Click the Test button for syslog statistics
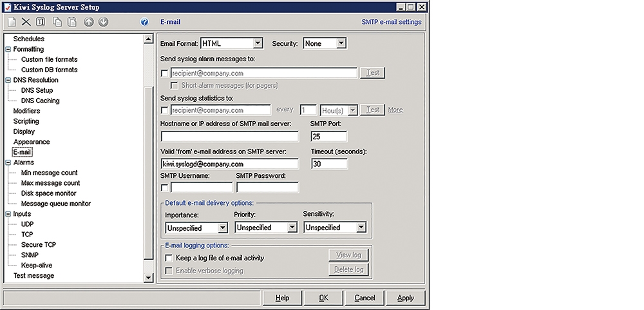This screenshot has width=644, height=310. click(x=372, y=110)
